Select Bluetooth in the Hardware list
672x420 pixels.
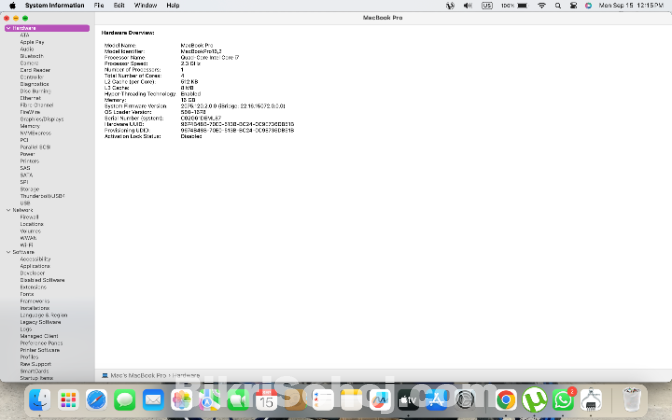31,56
